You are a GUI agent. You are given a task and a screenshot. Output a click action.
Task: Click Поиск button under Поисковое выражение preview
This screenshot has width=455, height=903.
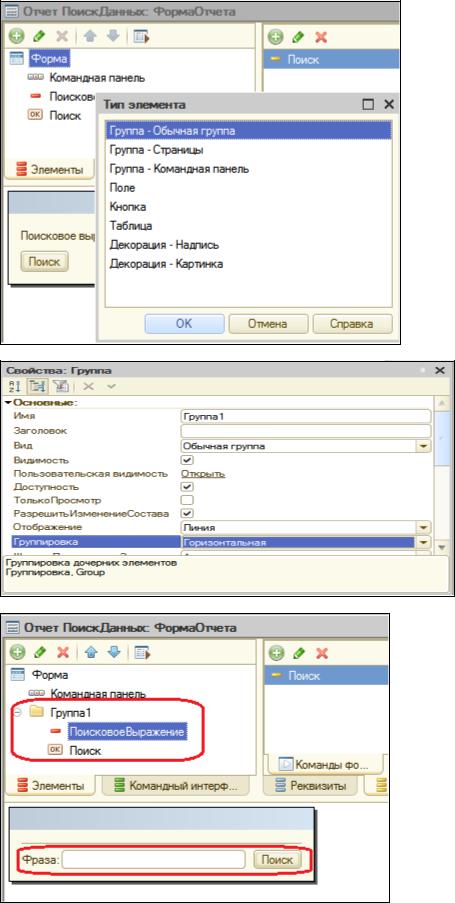click(x=44, y=261)
